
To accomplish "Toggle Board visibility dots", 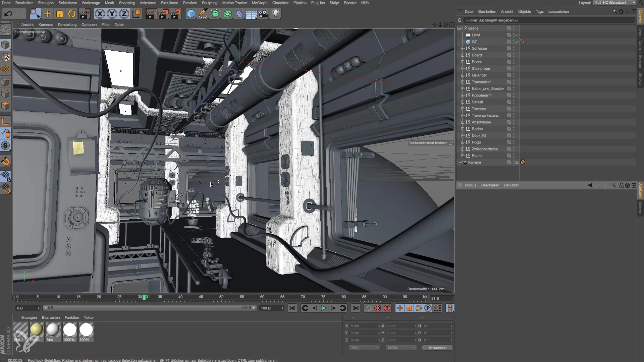I will click(514, 55).
